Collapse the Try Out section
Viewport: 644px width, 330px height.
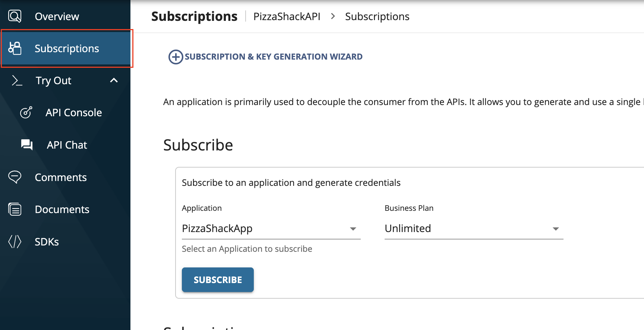(114, 80)
